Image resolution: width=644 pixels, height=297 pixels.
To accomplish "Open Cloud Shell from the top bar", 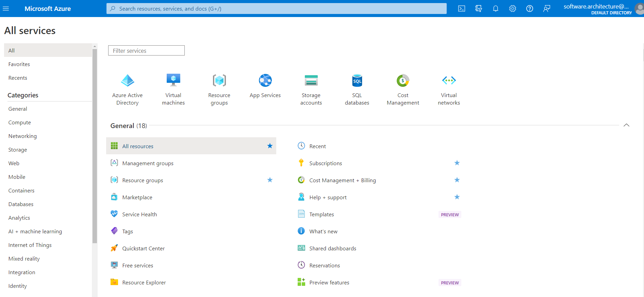I will pos(461,9).
